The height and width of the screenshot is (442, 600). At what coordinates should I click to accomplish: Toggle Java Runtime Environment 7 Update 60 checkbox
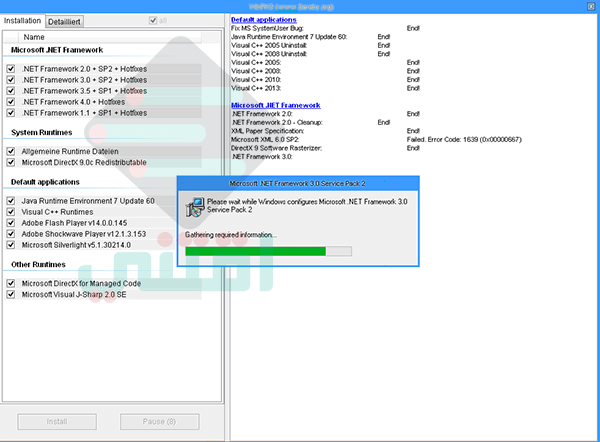tap(11, 201)
